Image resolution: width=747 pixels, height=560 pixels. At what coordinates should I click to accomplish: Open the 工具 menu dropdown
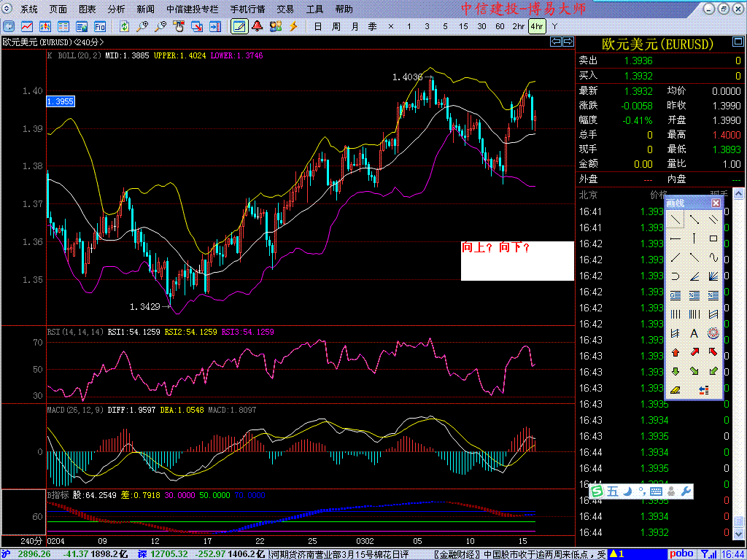coord(314,9)
